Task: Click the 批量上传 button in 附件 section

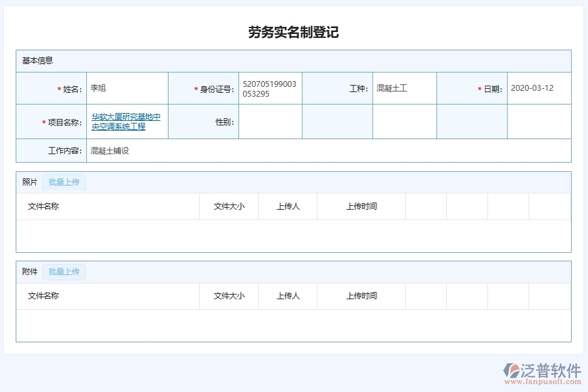Action: [63, 270]
